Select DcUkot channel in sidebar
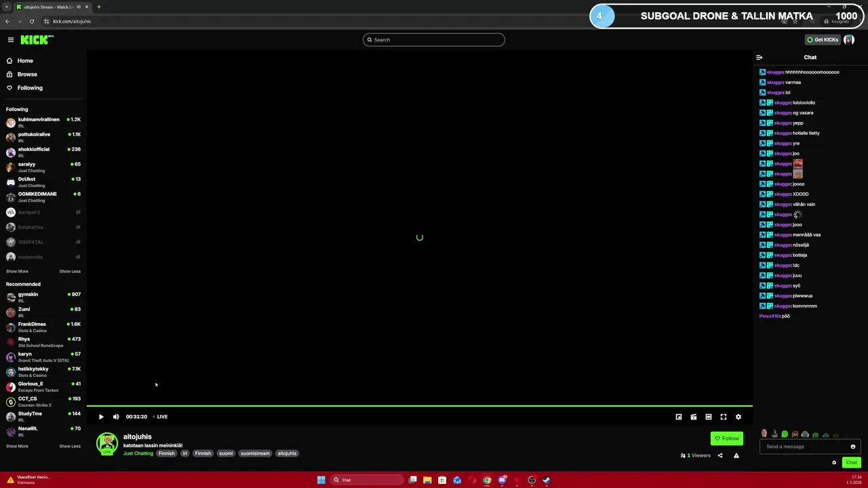 (x=43, y=182)
